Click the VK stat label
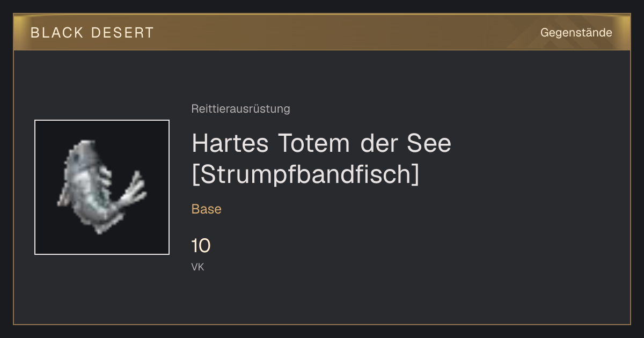The width and height of the screenshot is (644, 338). (x=197, y=267)
